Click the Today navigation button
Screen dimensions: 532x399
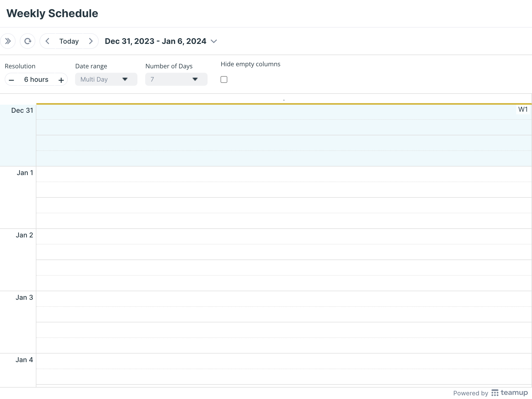69,41
